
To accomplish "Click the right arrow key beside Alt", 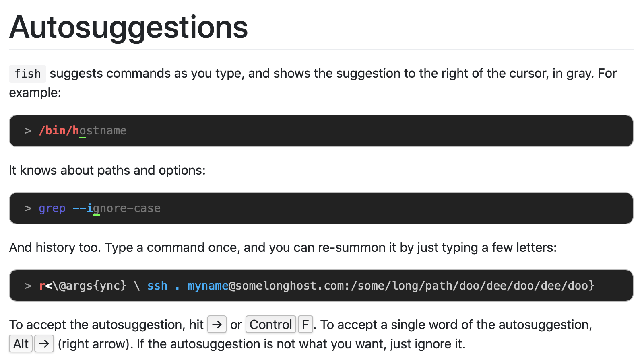I will tap(44, 344).
